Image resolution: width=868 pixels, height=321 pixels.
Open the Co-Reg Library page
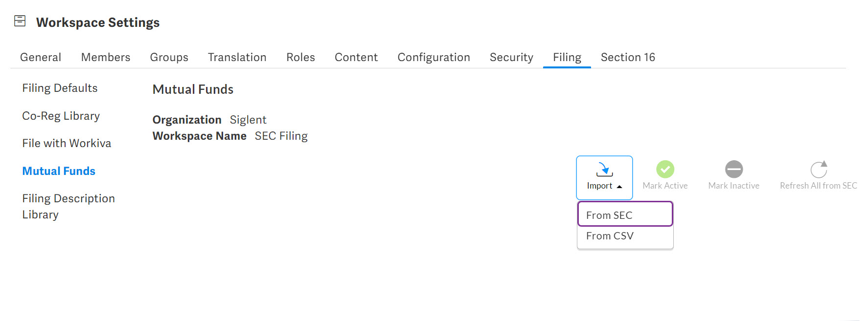(61, 116)
